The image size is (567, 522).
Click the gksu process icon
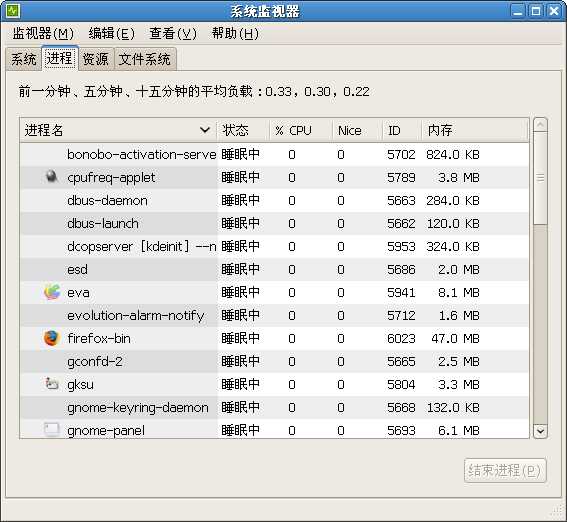[x=51, y=384]
